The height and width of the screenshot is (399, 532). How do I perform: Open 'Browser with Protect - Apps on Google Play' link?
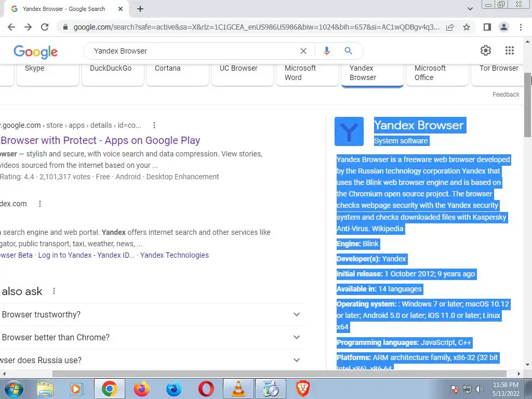pos(100,140)
